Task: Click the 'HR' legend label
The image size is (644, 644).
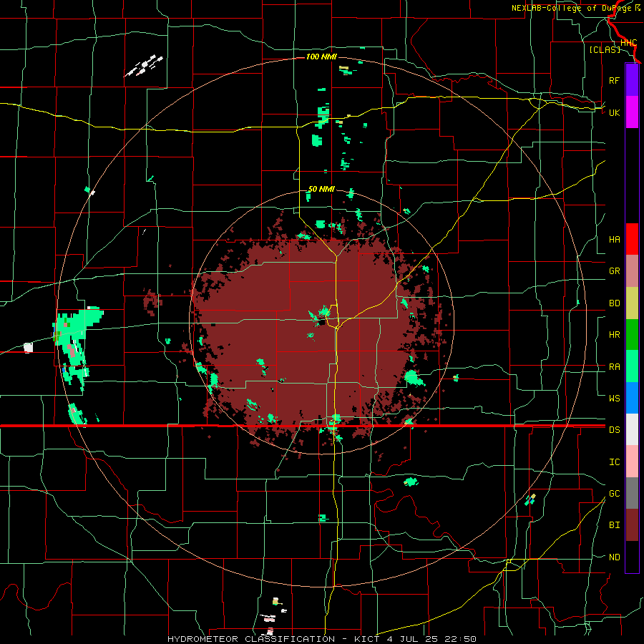Action: 615,335
